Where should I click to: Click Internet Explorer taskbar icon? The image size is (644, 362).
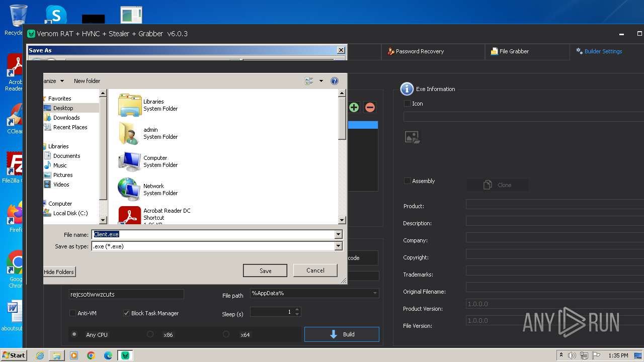tap(40, 355)
